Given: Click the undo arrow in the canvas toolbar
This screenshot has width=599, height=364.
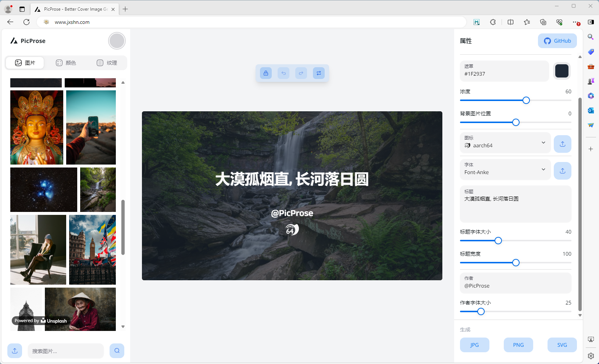Looking at the screenshot, I should click(284, 73).
